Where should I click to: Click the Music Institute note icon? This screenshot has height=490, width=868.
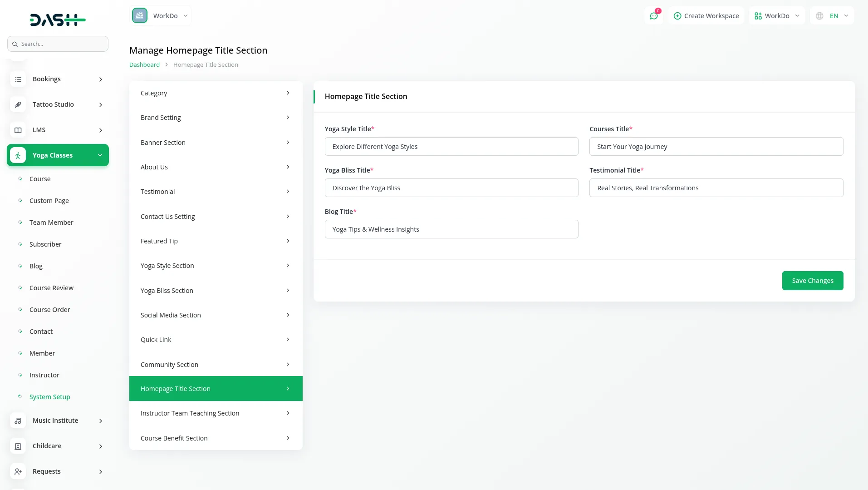18,421
